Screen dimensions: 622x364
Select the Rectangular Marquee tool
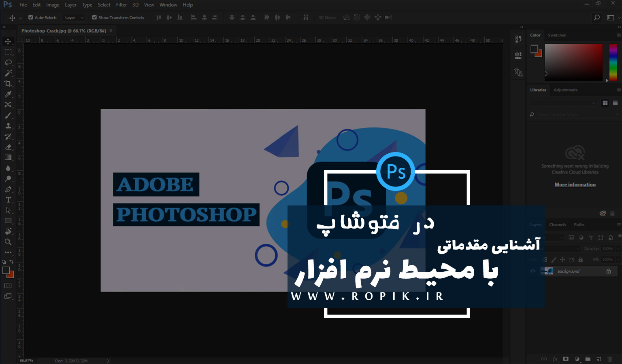coord(8,52)
